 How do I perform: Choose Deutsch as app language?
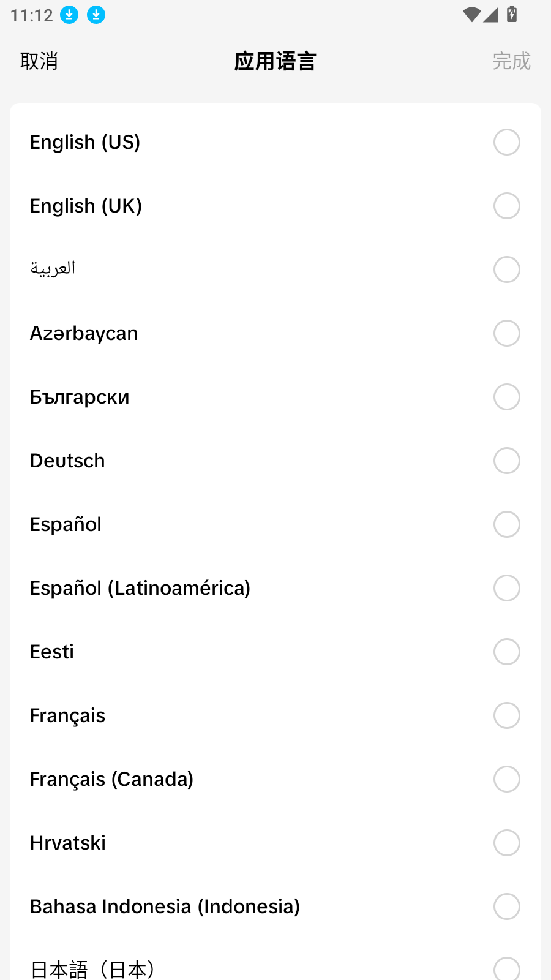pyautogui.click(x=275, y=461)
